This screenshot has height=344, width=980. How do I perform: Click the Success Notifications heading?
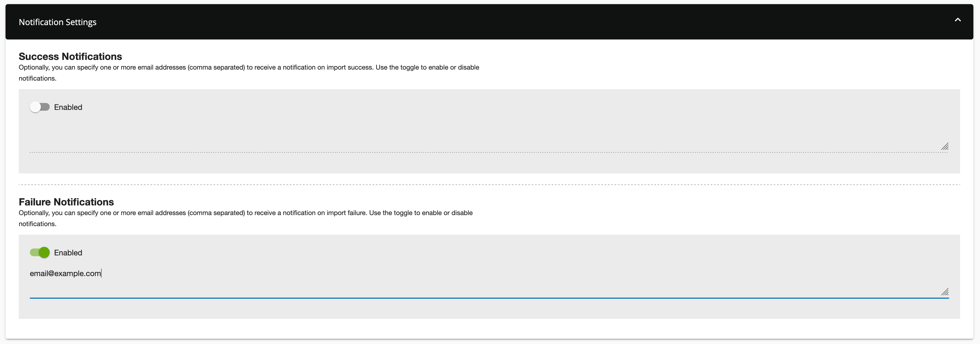70,56
